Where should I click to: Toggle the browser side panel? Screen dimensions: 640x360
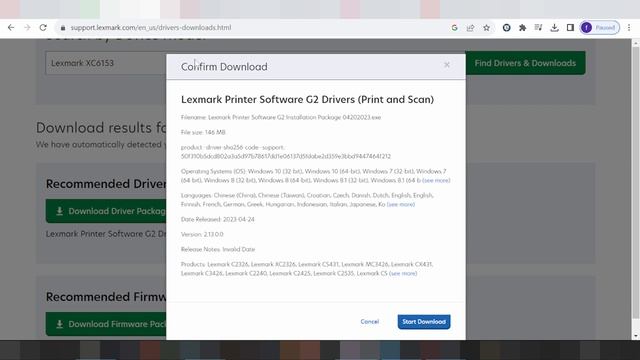pos(570,28)
